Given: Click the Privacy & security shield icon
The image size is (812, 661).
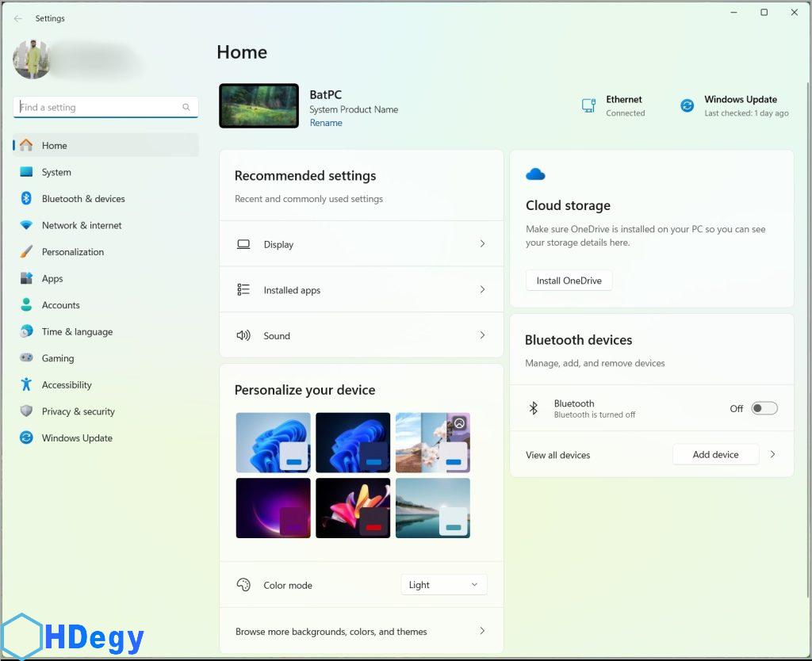Looking at the screenshot, I should [26, 411].
